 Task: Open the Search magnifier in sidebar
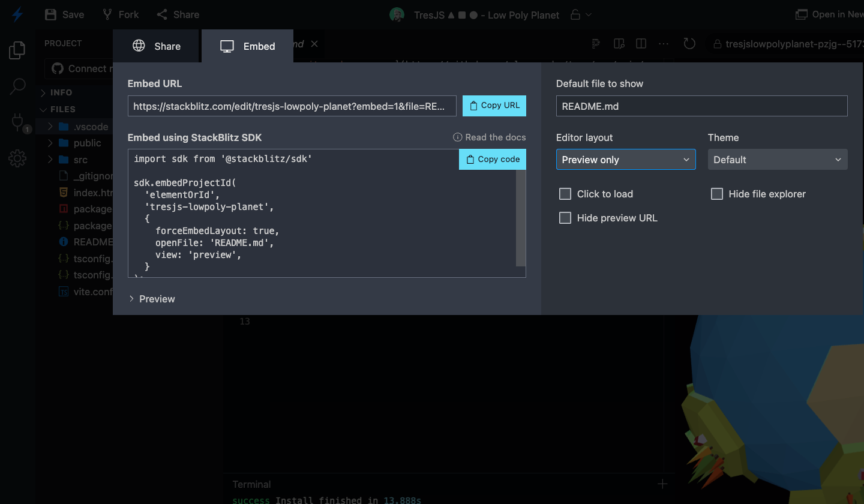17,86
